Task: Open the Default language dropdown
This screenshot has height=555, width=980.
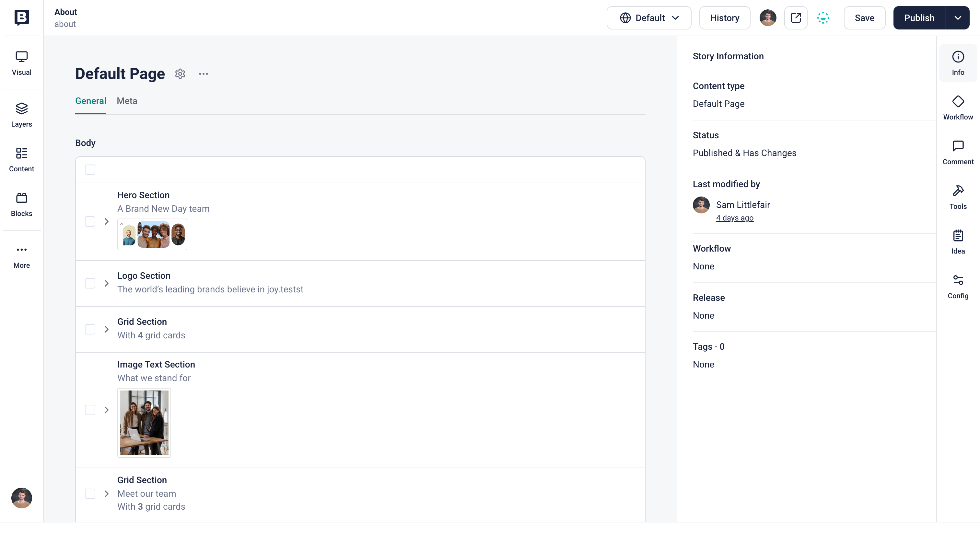Action: (648, 18)
